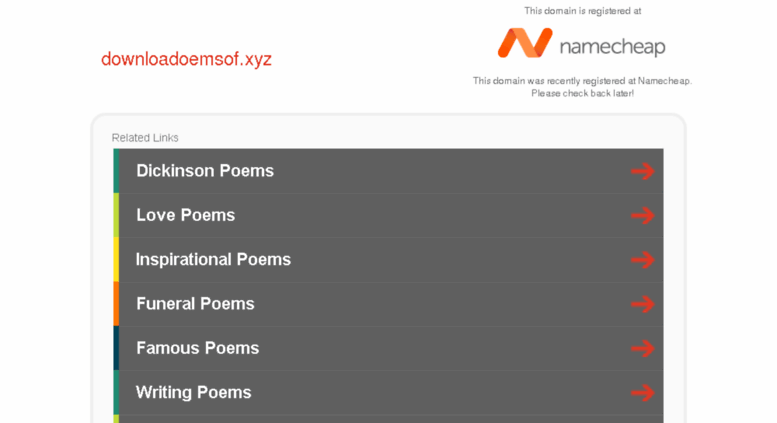Click the red arrow beside Funeral Poems
This screenshot has height=423, width=777.
643,304
